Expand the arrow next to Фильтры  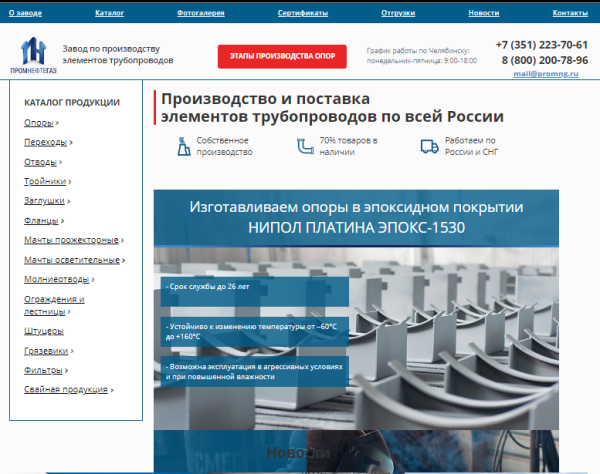click(x=66, y=371)
